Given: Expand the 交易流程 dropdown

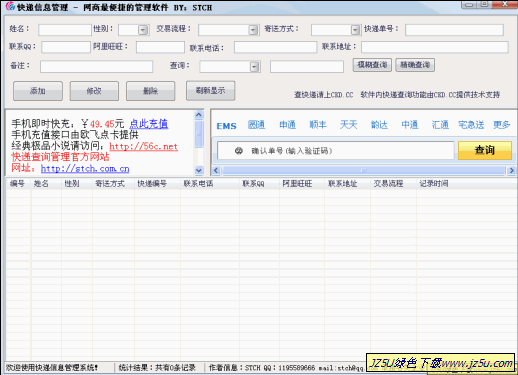Looking at the screenshot, I should (x=253, y=30).
